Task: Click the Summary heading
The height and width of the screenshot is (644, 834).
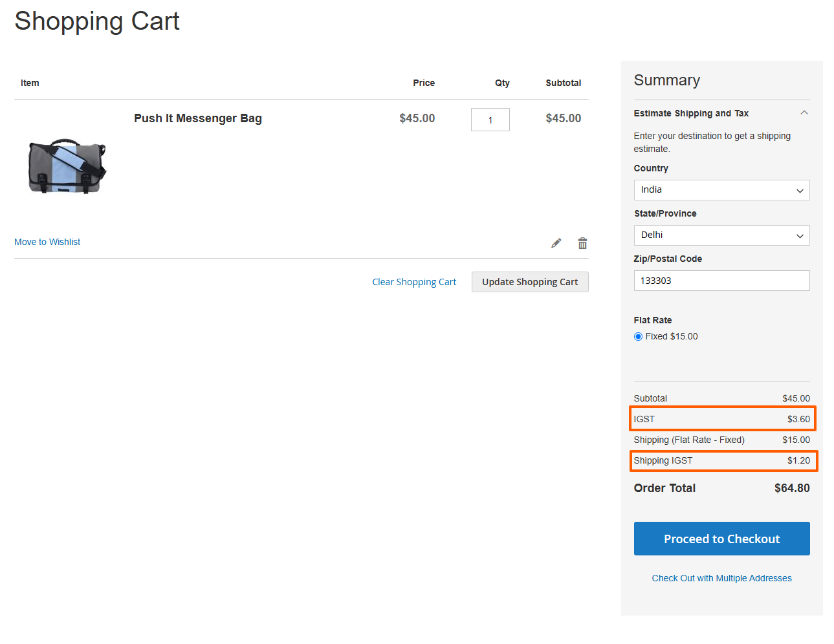Action: pos(667,80)
